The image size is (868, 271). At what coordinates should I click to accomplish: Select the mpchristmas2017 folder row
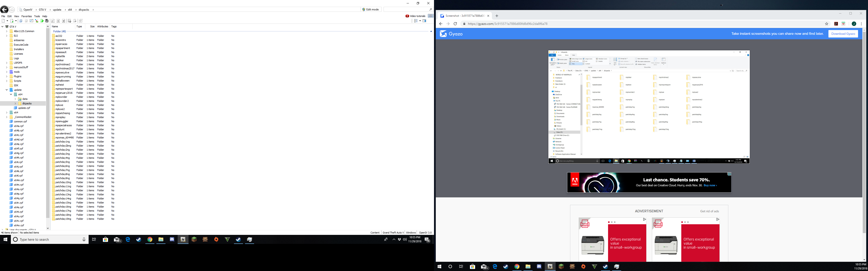(83, 68)
